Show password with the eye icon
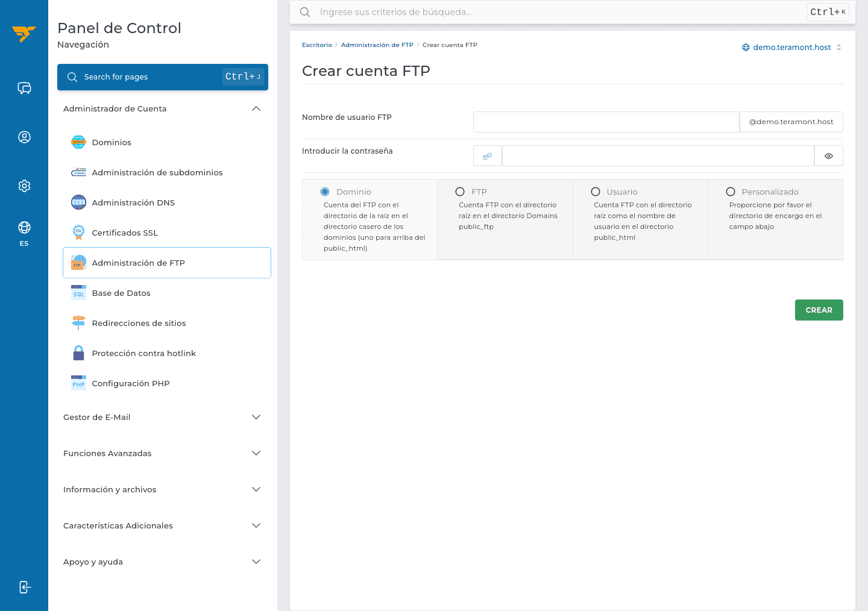This screenshot has width=868, height=611. [829, 156]
